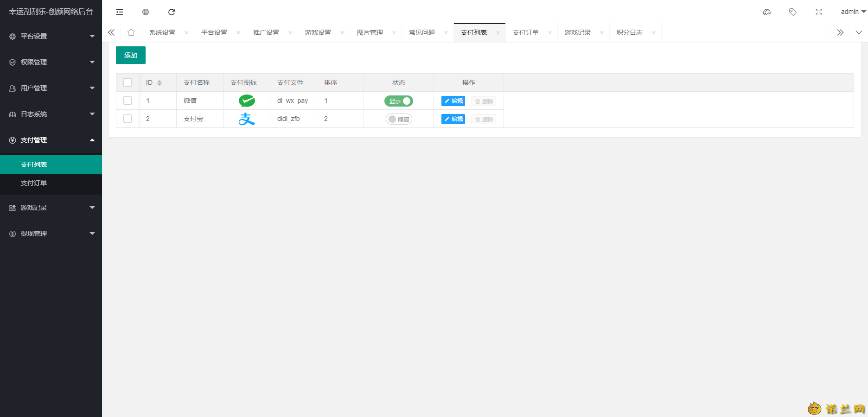Open 支付订单 in the sidebar submenu

click(51, 183)
